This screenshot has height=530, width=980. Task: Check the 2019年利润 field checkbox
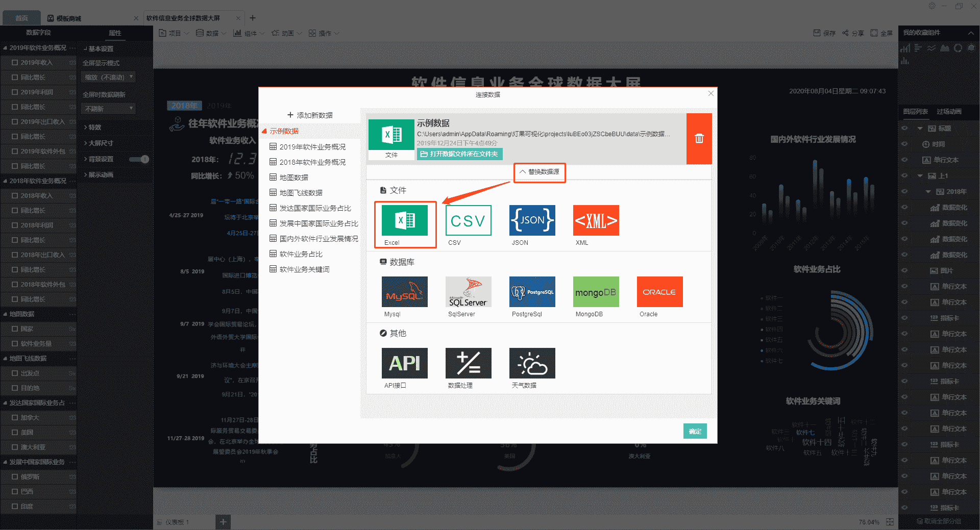point(15,92)
